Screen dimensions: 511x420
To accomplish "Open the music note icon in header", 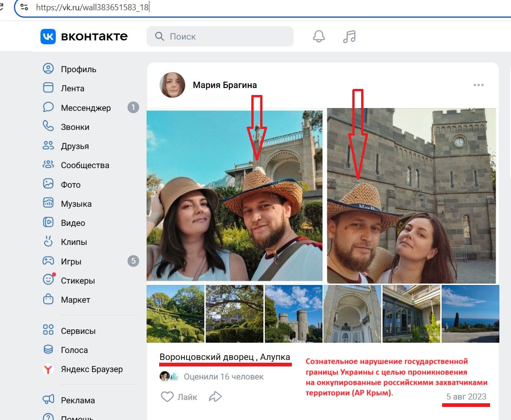I will tap(350, 36).
